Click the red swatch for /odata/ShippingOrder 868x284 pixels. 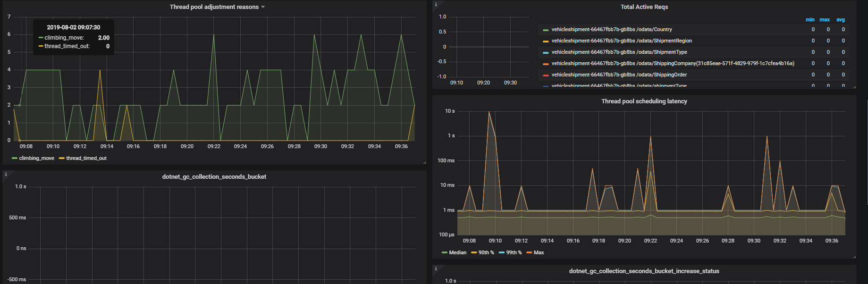(x=546, y=75)
